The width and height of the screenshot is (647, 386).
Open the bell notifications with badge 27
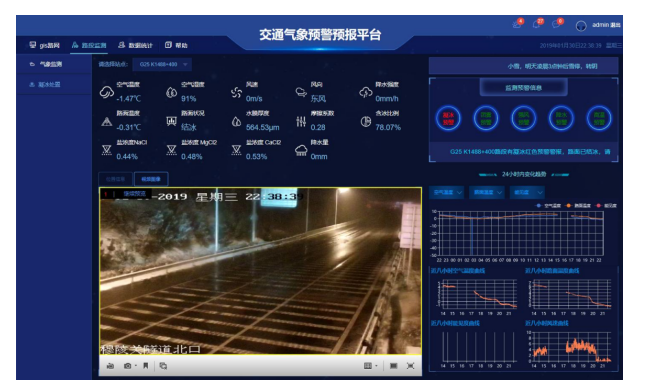click(537, 24)
